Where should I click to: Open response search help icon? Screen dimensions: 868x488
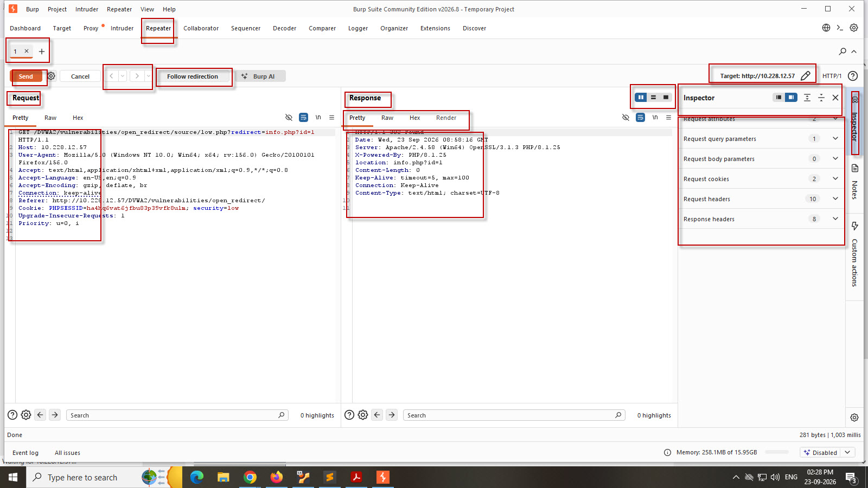point(349,415)
